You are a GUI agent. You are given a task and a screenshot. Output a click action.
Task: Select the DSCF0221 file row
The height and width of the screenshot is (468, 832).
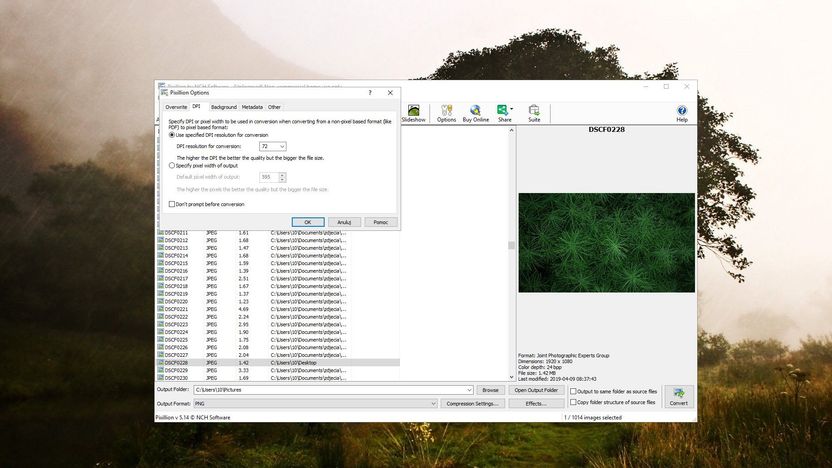coord(278,309)
